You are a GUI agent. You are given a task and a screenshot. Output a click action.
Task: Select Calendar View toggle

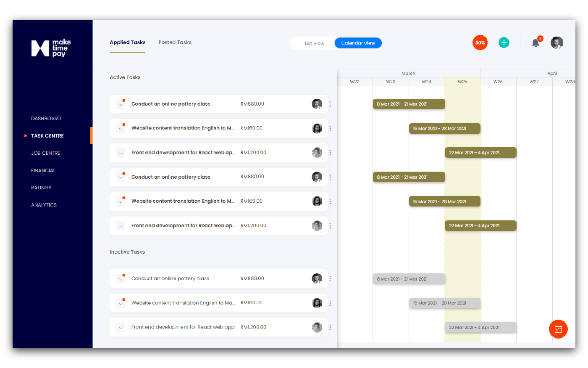click(358, 43)
